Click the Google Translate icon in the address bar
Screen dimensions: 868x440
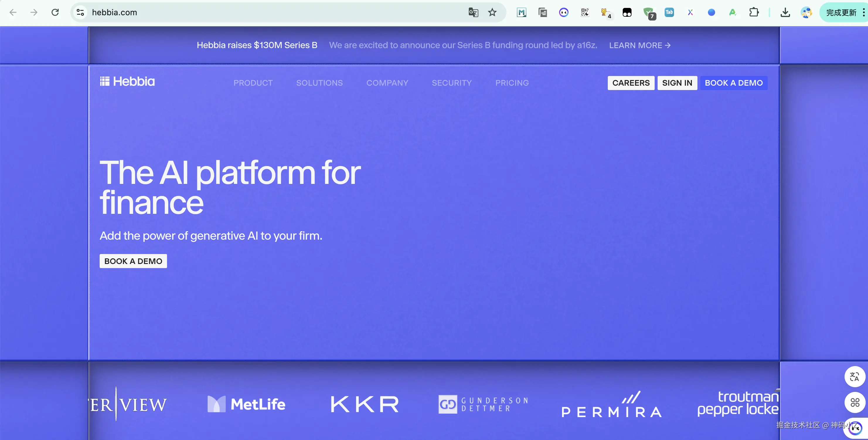(x=473, y=13)
